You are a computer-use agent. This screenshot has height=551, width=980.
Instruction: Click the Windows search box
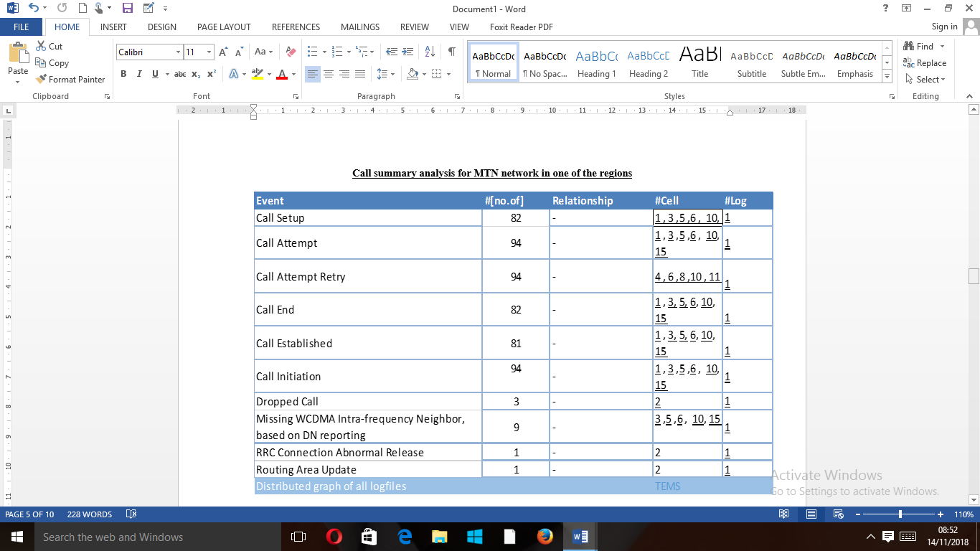click(156, 537)
